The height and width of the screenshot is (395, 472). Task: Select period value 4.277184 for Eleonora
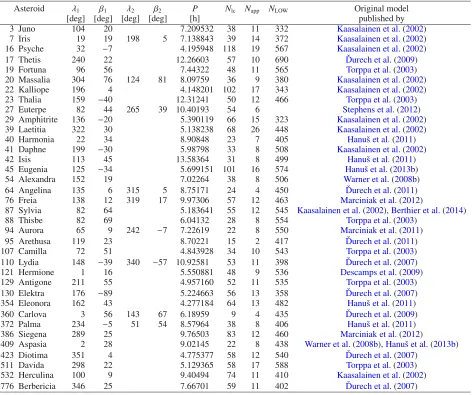pyautogui.click(x=197, y=304)
